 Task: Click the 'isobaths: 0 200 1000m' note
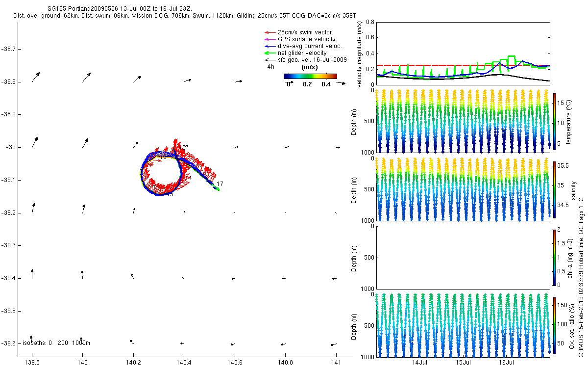pyautogui.click(x=56, y=343)
